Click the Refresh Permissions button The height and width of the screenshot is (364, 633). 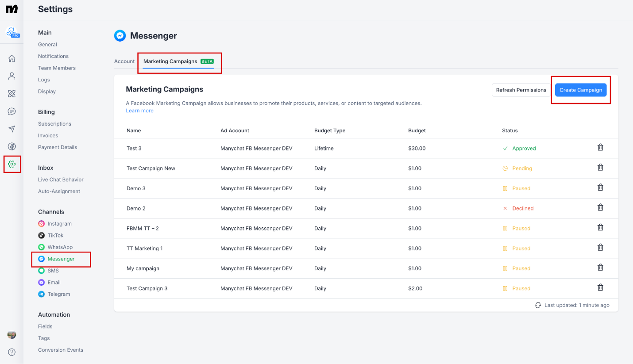click(521, 90)
